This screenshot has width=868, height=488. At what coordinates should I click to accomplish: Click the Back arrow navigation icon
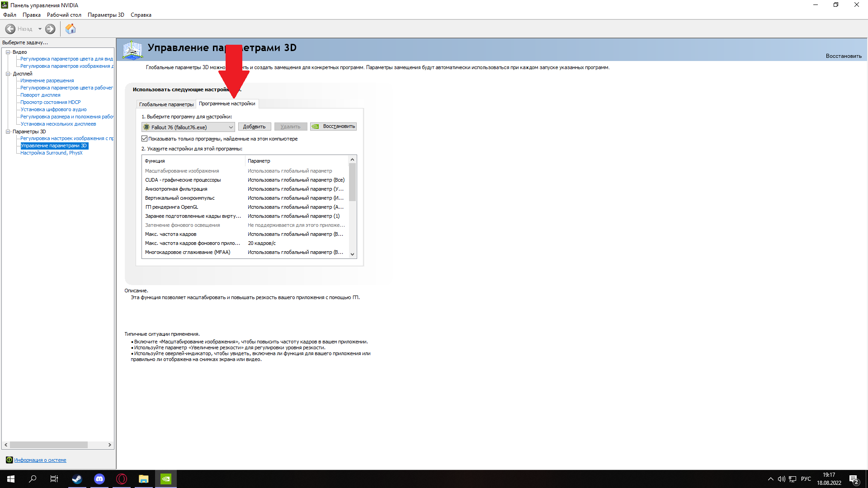point(10,29)
